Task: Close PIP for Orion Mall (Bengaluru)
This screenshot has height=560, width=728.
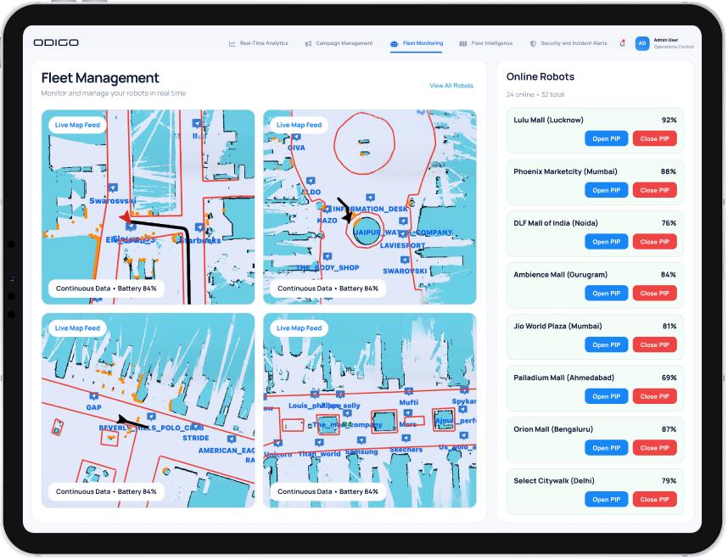Action: (x=657, y=448)
